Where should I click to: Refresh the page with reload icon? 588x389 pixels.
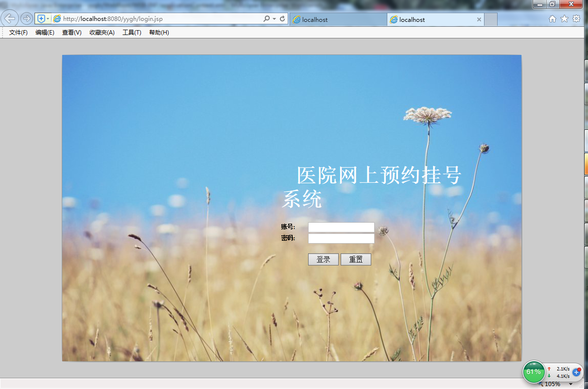click(x=282, y=18)
